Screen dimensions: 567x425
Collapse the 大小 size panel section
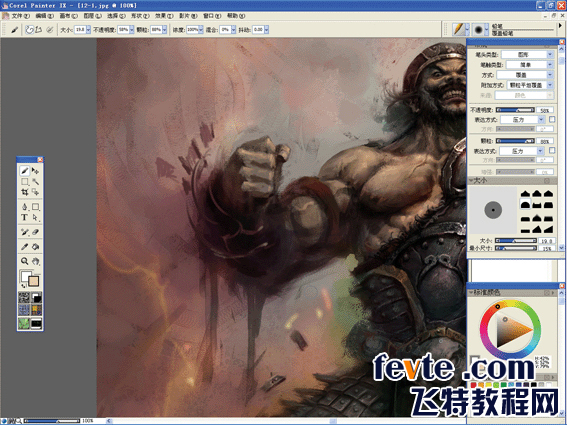[x=471, y=180]
